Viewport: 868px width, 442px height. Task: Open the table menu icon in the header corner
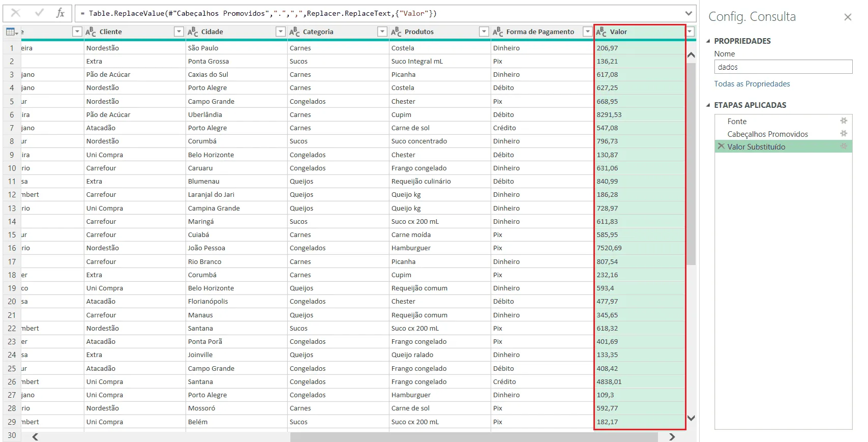point(12,32)
